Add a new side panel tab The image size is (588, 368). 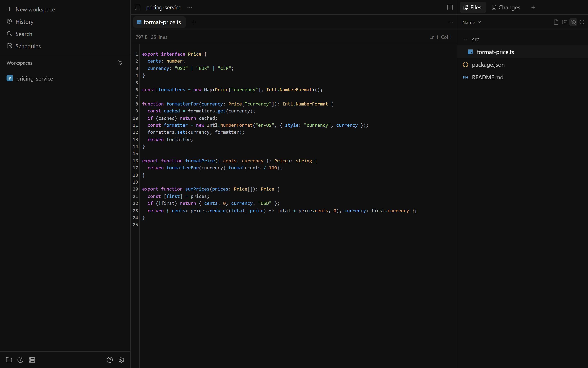tap(533, 7)
